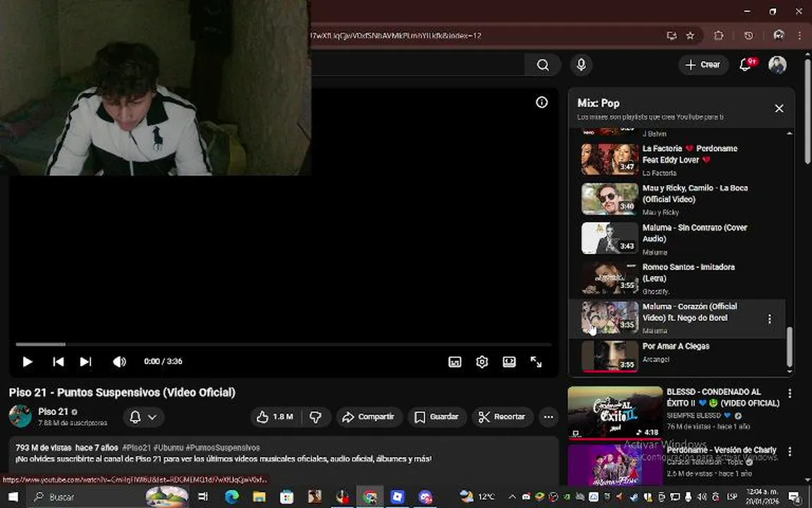Dislike the video
812x508 pixels.
pyautogui.click(x=315, y=417)
